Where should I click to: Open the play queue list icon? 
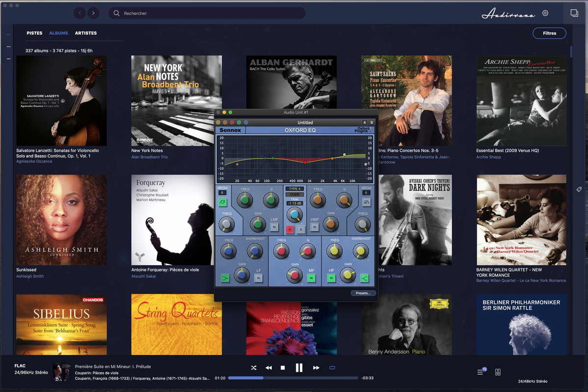(481, 371)
